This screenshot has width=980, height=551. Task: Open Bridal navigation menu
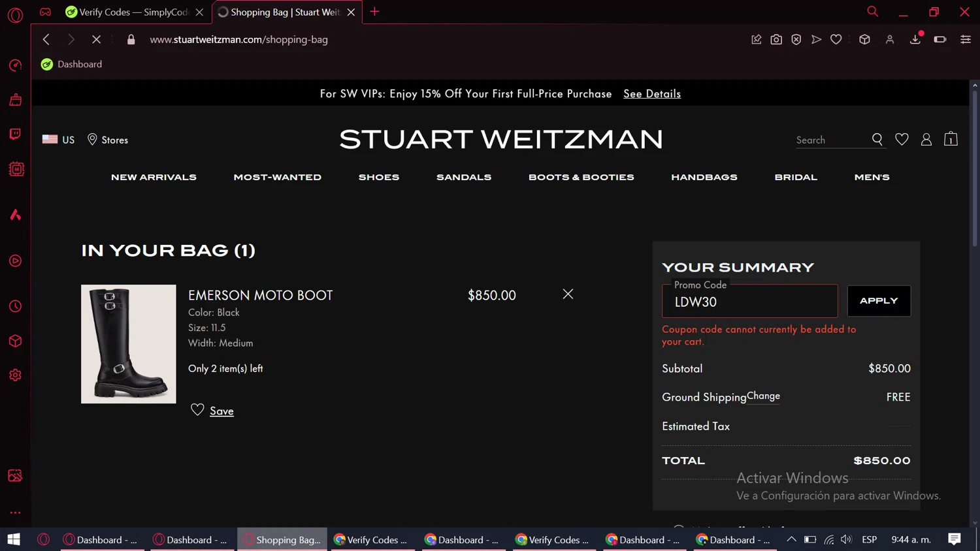[x=796, y=177]
